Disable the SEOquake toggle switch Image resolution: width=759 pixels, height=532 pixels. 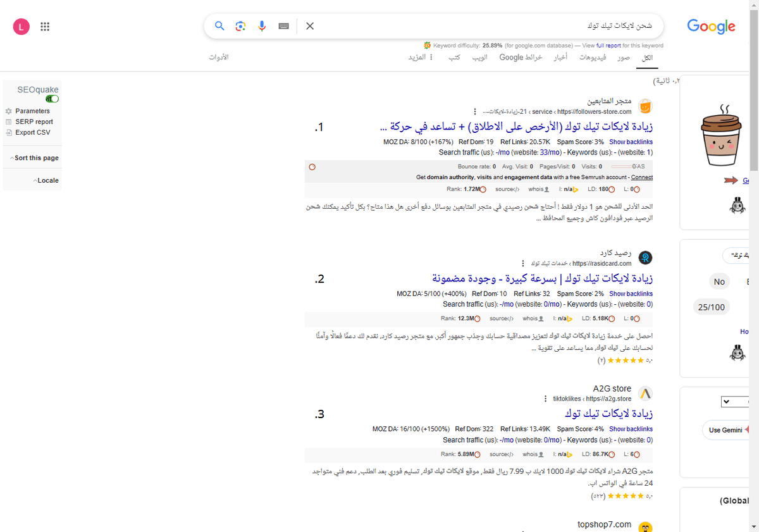[51, 99]
